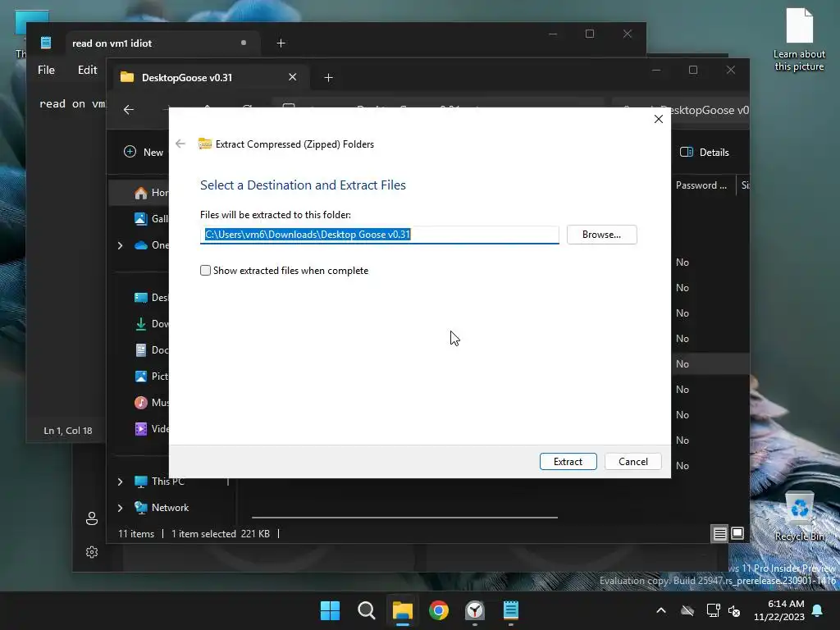Expand the Network tree node
The height and width of the screenshot is (630, 840).
120,508
